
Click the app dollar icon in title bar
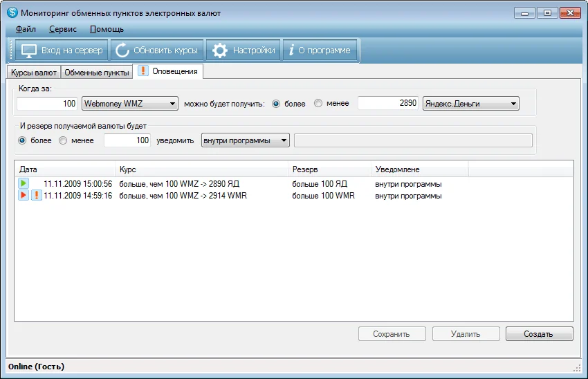click(12, 12)
